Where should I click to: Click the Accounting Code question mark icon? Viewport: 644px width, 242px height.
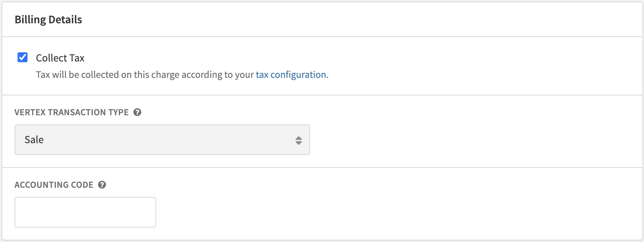102,185
